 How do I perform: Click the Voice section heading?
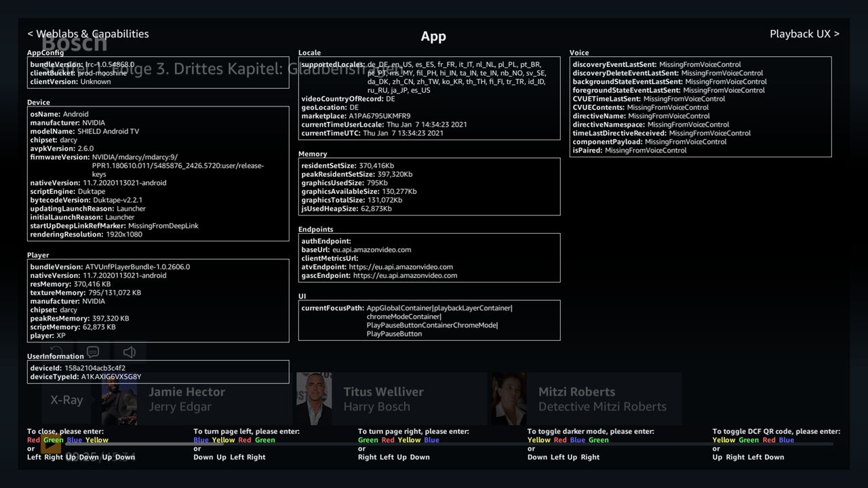click(579, 53)
